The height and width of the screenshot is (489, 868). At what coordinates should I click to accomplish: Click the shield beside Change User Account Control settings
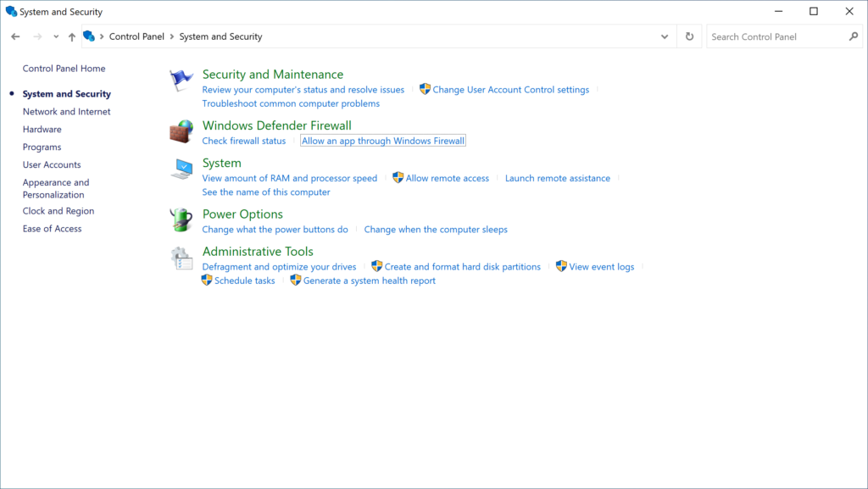424,89
